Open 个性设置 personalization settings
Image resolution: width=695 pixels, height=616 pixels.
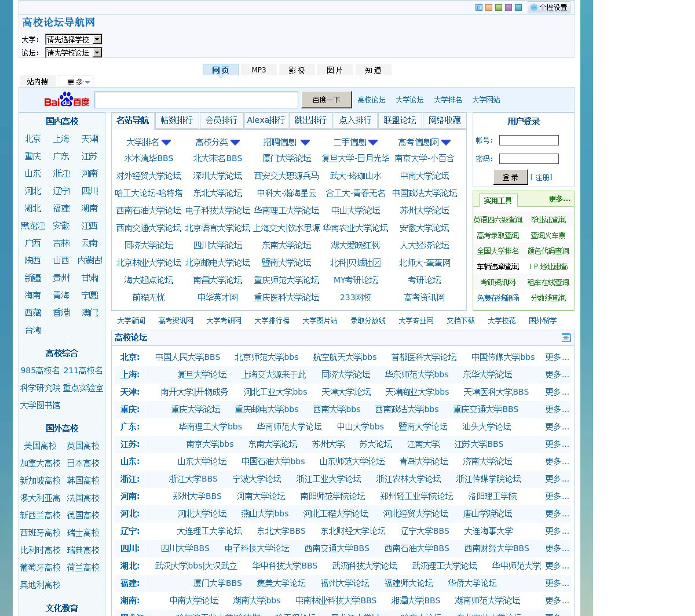[548, 8]
